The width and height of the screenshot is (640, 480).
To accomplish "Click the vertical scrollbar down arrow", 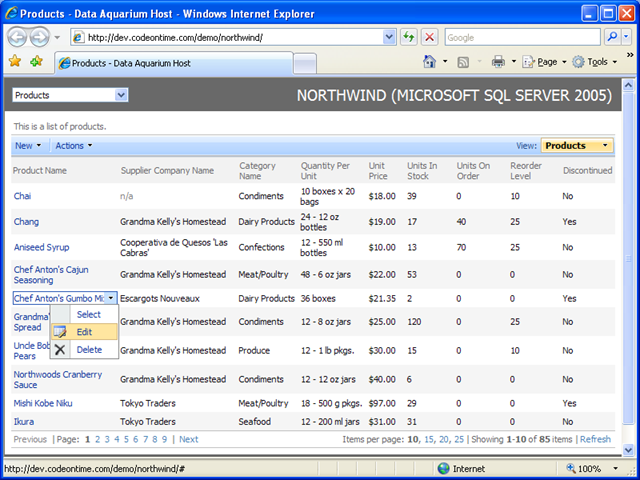I will 629,450.
